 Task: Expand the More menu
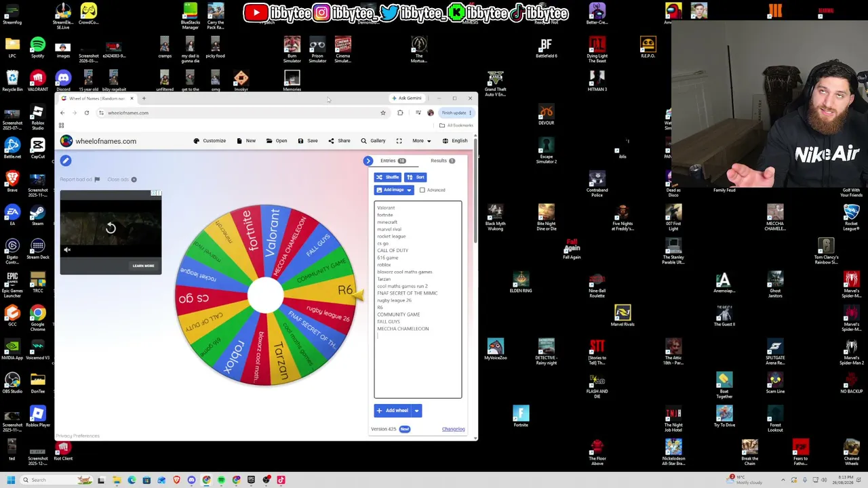click(x=421, y=141)
